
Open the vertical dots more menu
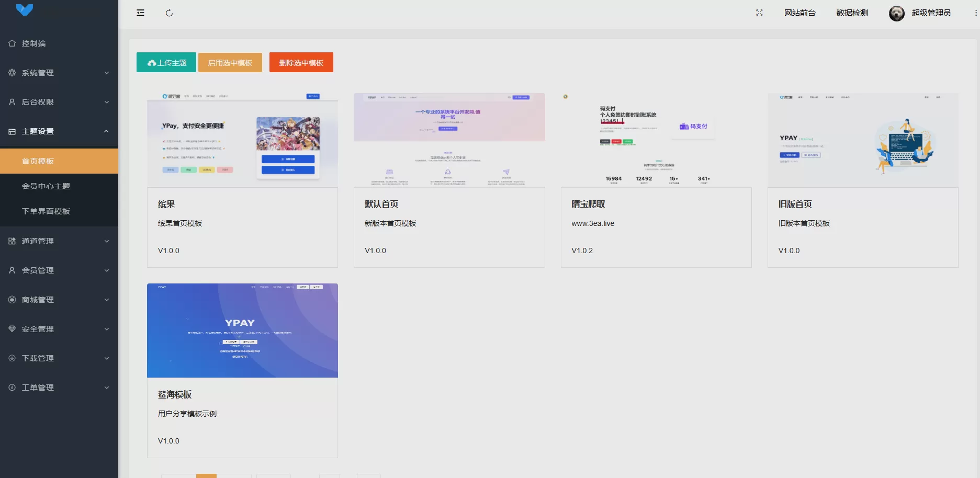pos(976,13)
